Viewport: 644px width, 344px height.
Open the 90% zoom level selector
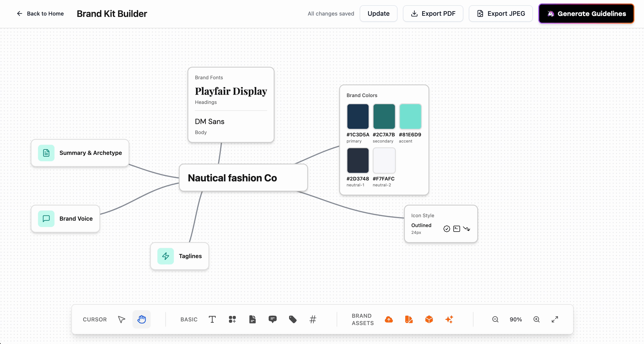516,319
